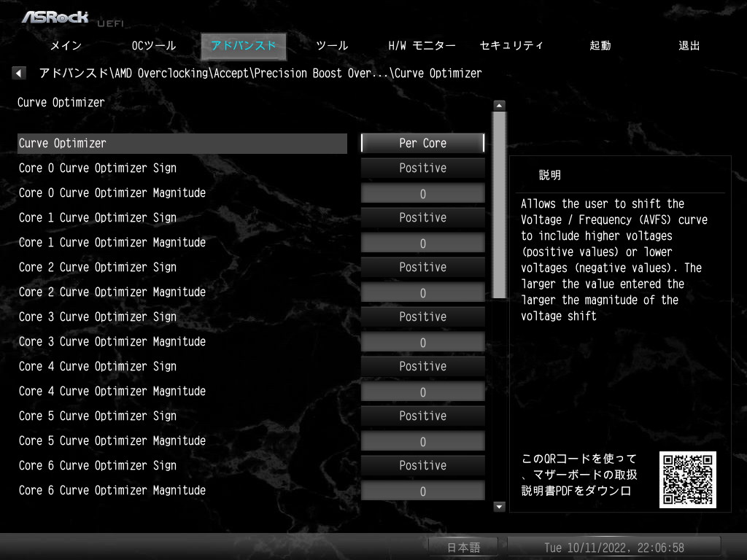Edit Core 1 Curve Optimizer Magnitude field
The height and width of the screenshot is (560, 747).
422,243
